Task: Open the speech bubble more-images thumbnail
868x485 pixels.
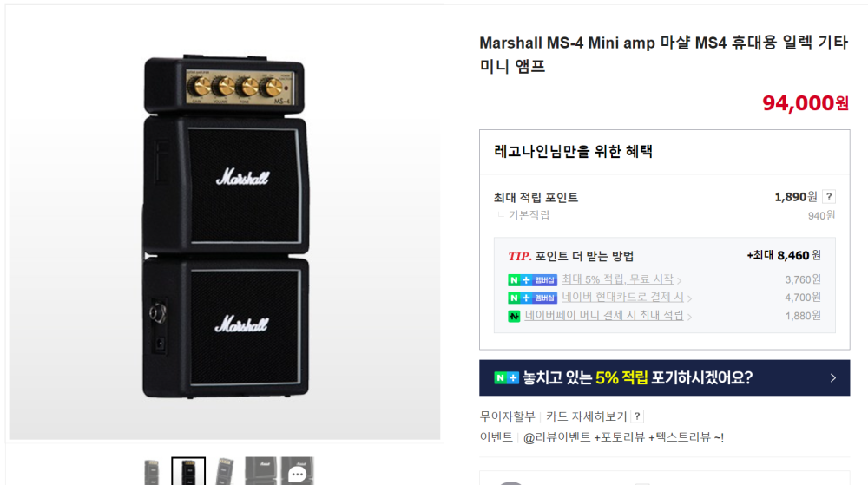Action: pyautogui.click(x=297, y=471)
